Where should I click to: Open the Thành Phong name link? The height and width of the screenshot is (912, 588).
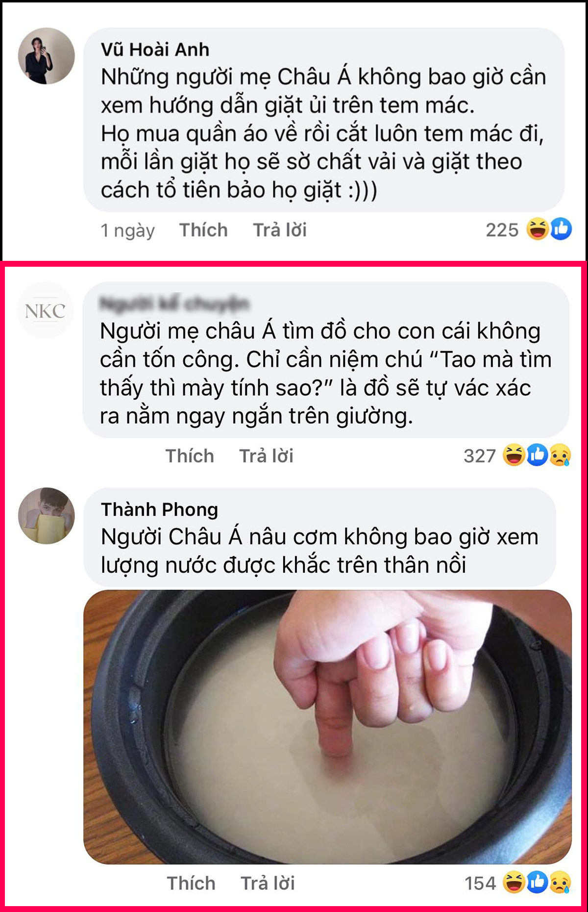[160, 509]
